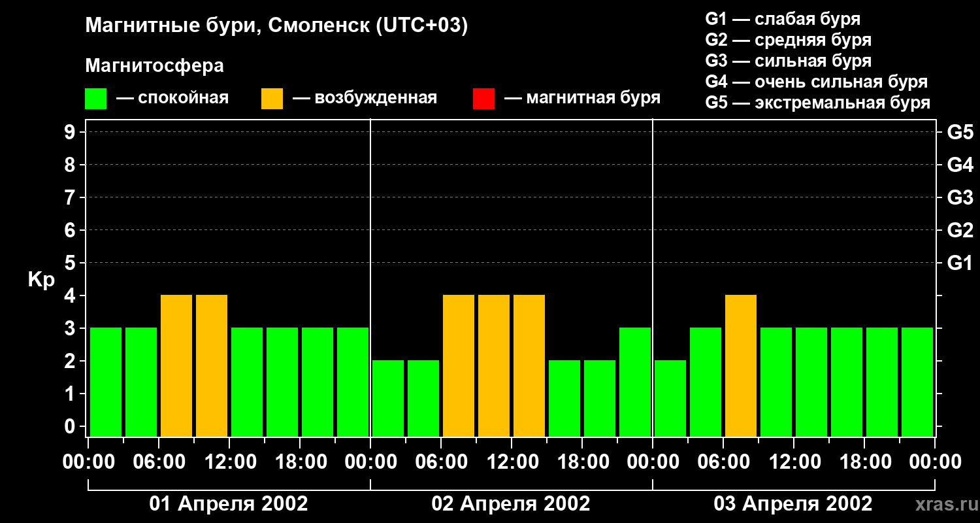Click the '06:00' time label above 01 Апреля

coord(159,462)
